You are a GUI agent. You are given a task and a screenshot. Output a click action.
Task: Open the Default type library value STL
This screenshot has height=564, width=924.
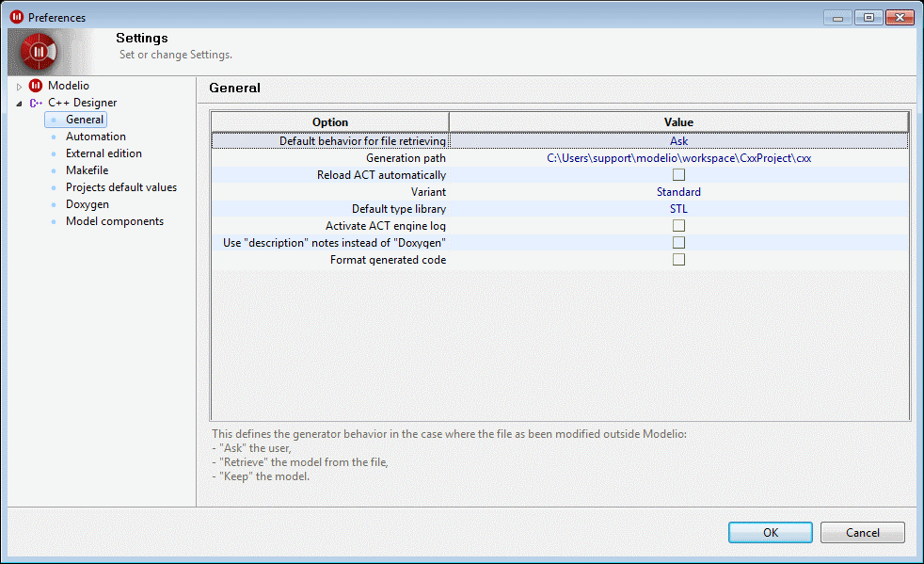678,209
